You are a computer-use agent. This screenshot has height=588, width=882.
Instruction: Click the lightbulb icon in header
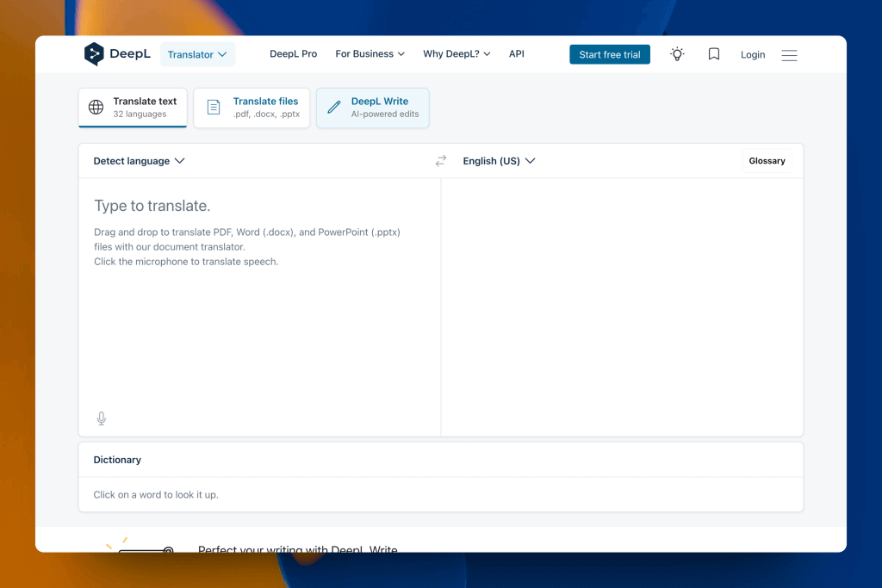pos(678,54)
